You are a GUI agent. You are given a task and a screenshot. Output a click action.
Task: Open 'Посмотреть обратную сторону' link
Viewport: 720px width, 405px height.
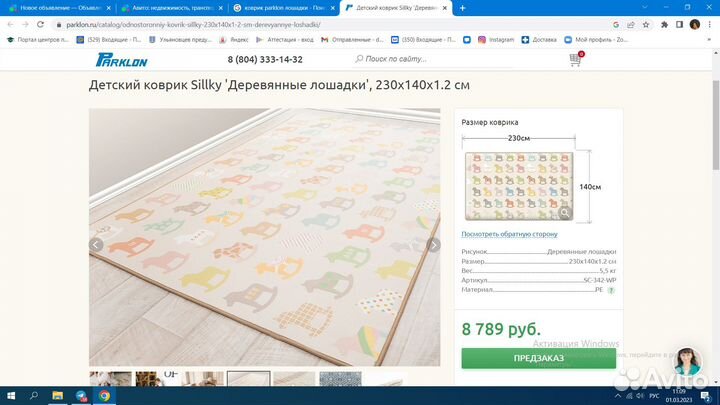pos(509,234)
